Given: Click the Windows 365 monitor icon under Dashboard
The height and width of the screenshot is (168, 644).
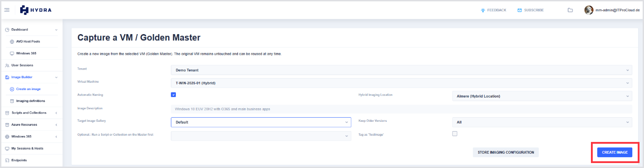Looking at the screenshot, I should 12,53.
